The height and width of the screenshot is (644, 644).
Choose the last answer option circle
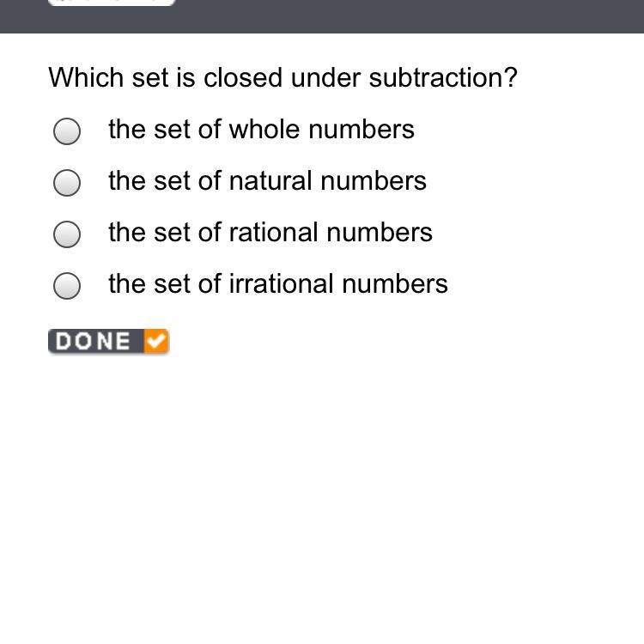click(x=67, y=286)
